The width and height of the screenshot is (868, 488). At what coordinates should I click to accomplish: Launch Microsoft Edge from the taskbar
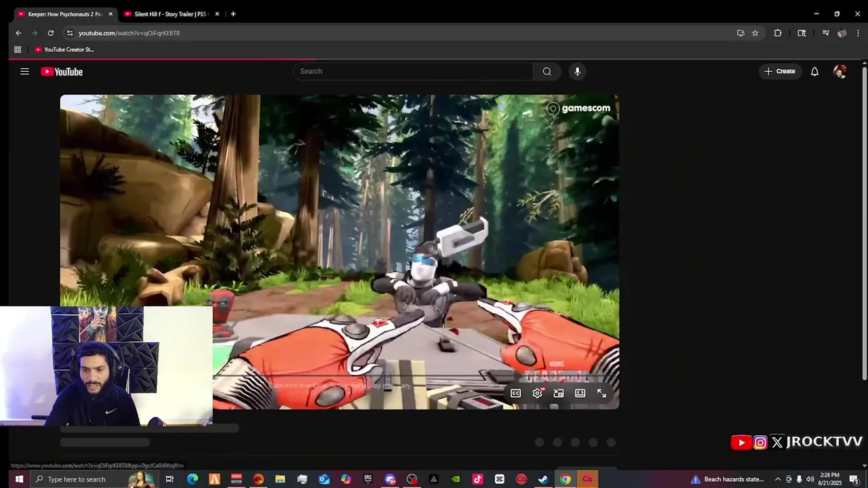click(193, 479)
